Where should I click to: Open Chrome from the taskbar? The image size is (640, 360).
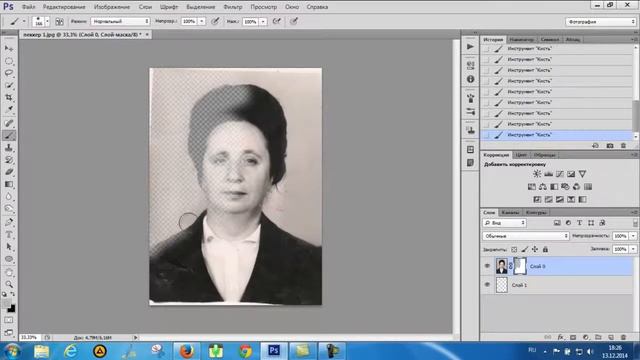245,351
